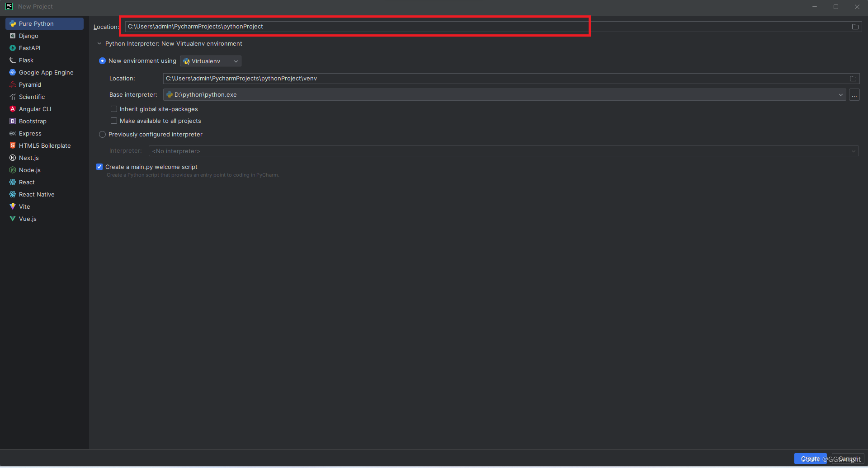The width and height of the screenshot is (868, 468).
Task: Click the Virtualenv Python icon in dropdown
Action: [186, 61]
